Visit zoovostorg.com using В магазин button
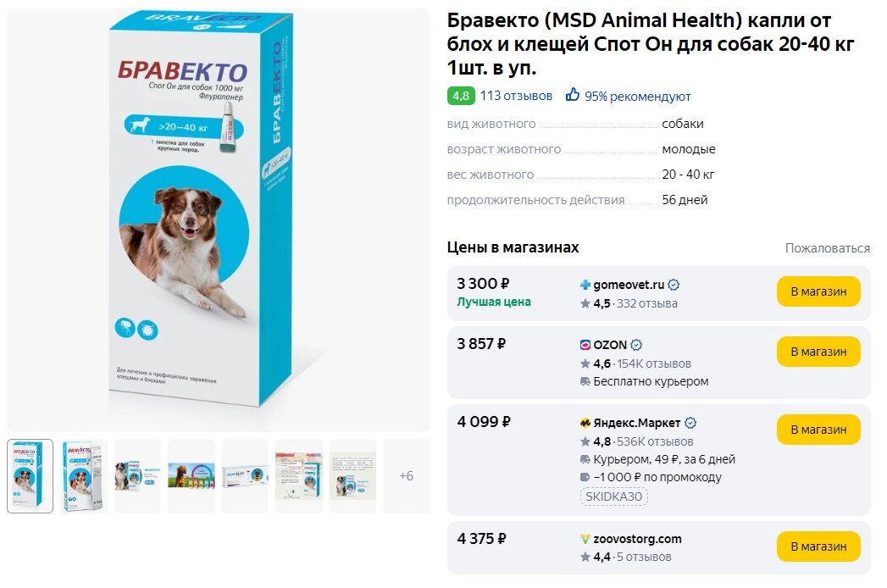This screenshot has width=887, height=588. coord(818,546)
